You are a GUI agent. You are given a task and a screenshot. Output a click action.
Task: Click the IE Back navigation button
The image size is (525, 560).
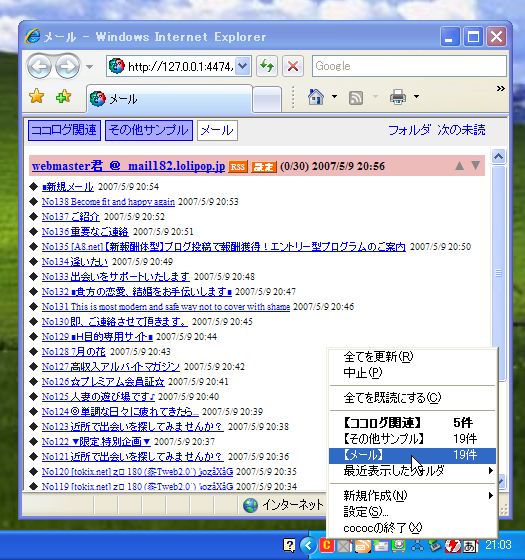tap(40, 66)
